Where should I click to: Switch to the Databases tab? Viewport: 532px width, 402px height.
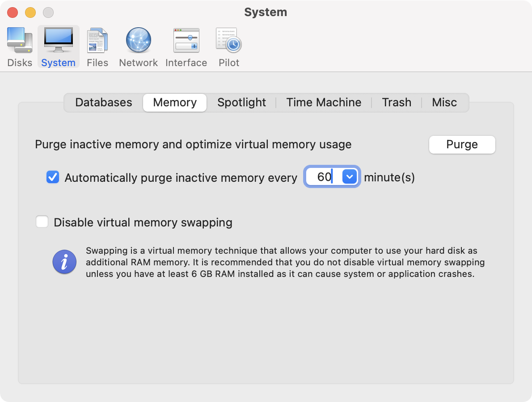point(104,102)
